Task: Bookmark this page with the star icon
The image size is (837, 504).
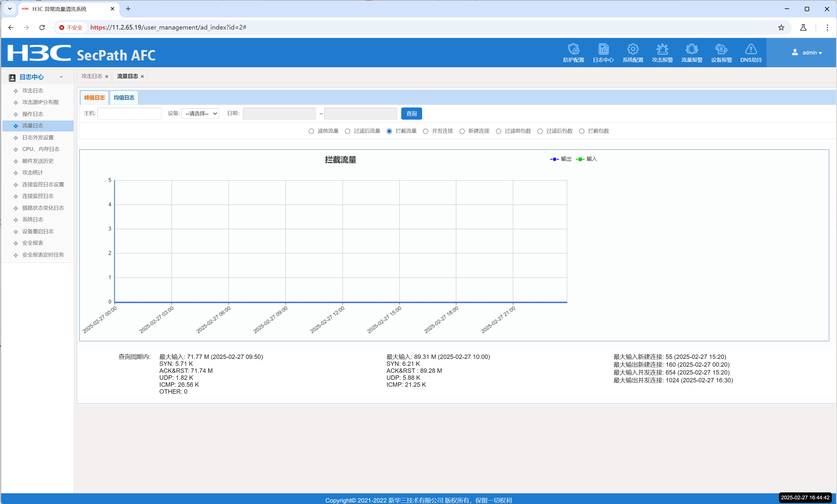Action: pos(781,28)
